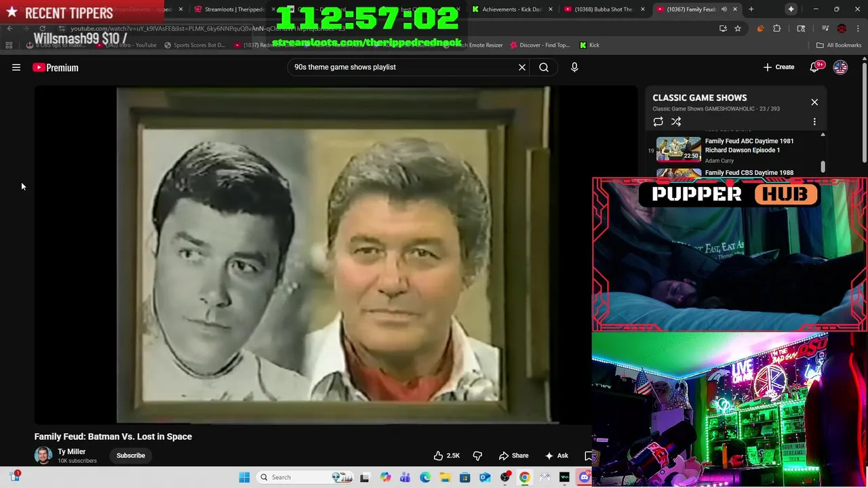Open the Share dialog
The image size is (868, 488).
[x=513, y=455]
